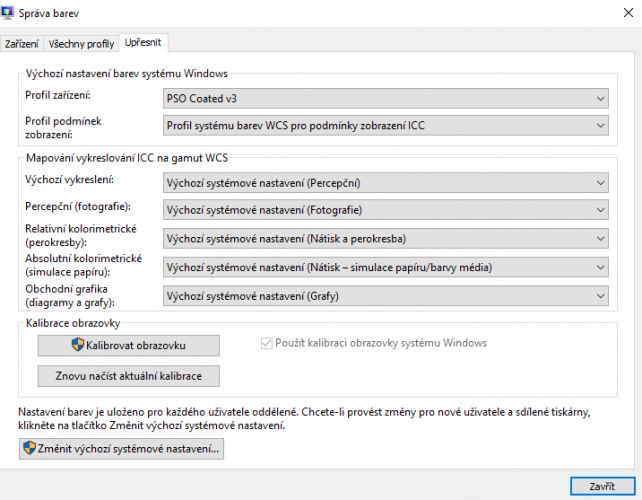This screenshot has height=500, width=642.
Task: Click shield icon on Kalibrovat obrazovku button
Action: coord(78,345)
